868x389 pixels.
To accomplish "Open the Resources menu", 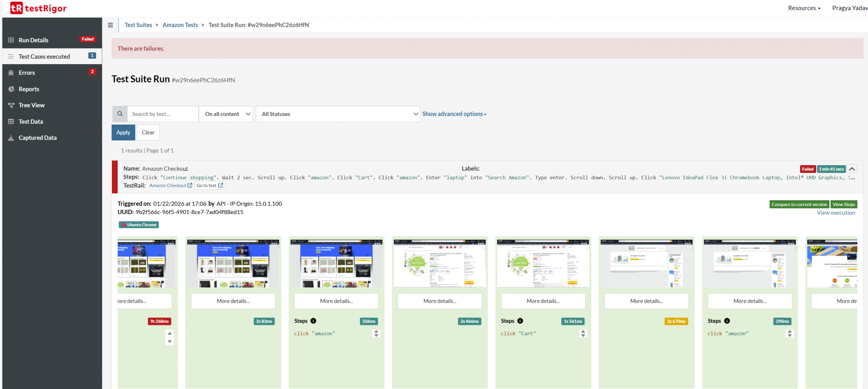I will click(804, 8).
